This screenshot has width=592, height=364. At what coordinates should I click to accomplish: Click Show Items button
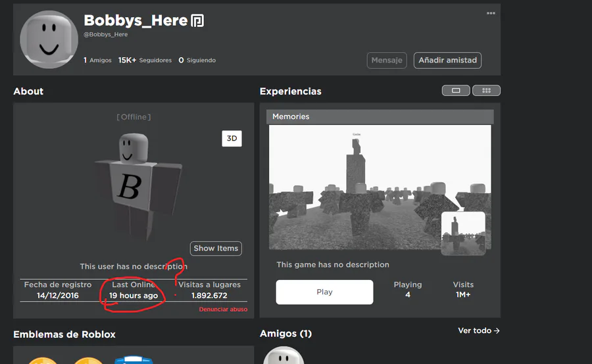tap(216, 248)
